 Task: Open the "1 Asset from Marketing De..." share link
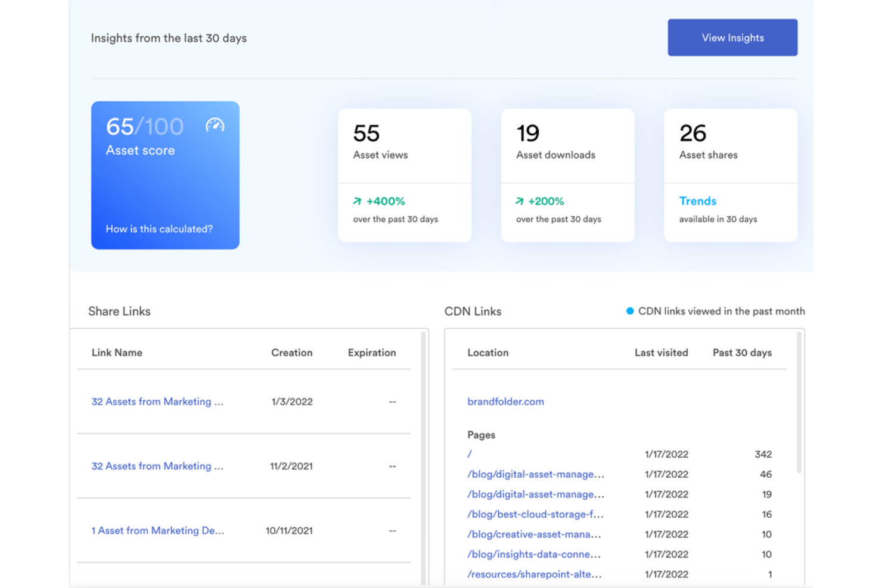[158, 530]
